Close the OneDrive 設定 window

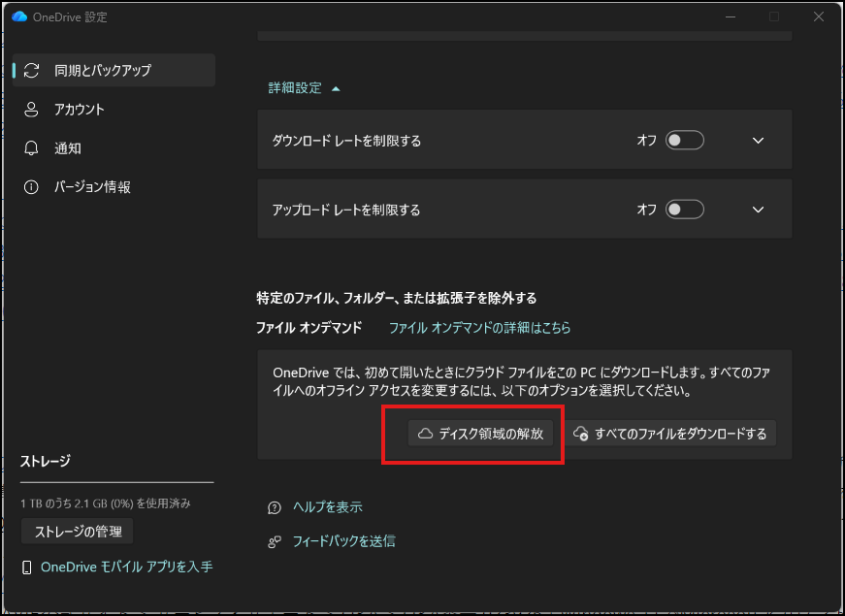819,16
